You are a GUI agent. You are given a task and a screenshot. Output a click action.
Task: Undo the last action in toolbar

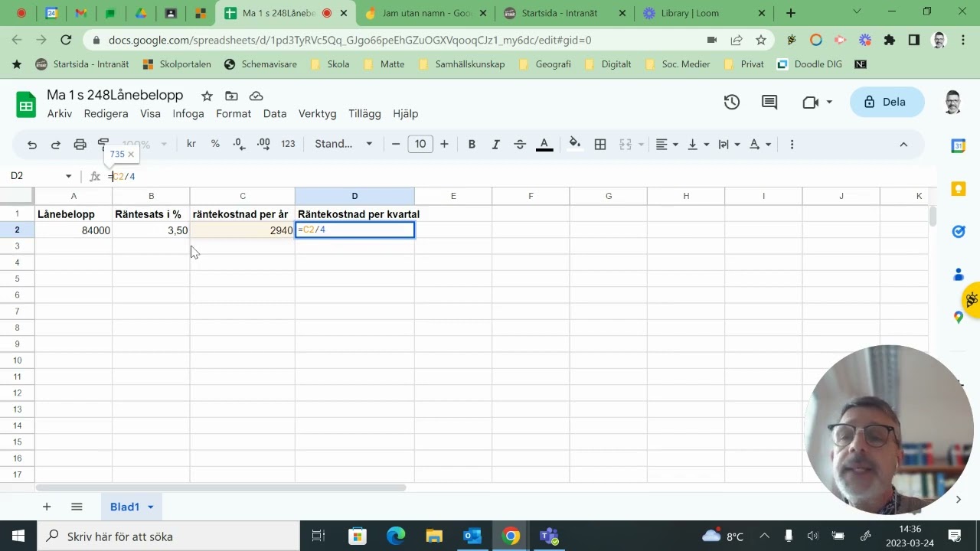(x=32, y=144)
